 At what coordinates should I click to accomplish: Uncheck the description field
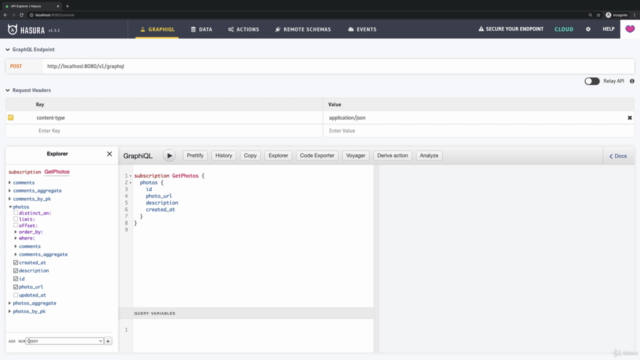[16, 271]
